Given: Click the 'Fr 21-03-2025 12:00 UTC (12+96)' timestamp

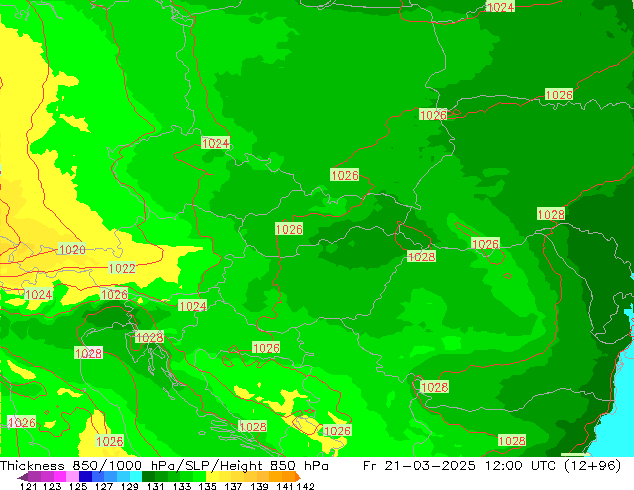Looking at the screenshot, I should click(492, 466).
